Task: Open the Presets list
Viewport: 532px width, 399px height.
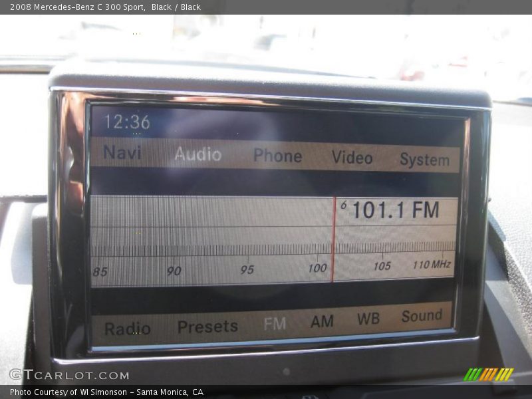Action: point(207,327)
